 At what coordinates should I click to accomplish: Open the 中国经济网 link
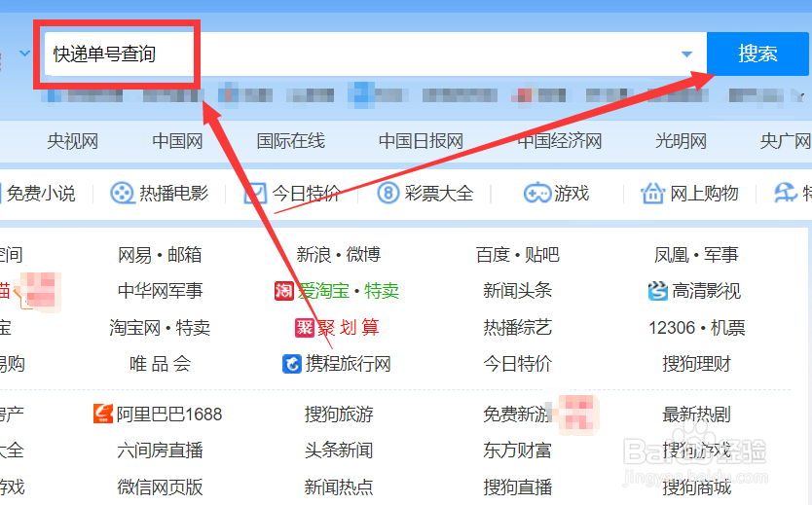click(x=559, y=141)
